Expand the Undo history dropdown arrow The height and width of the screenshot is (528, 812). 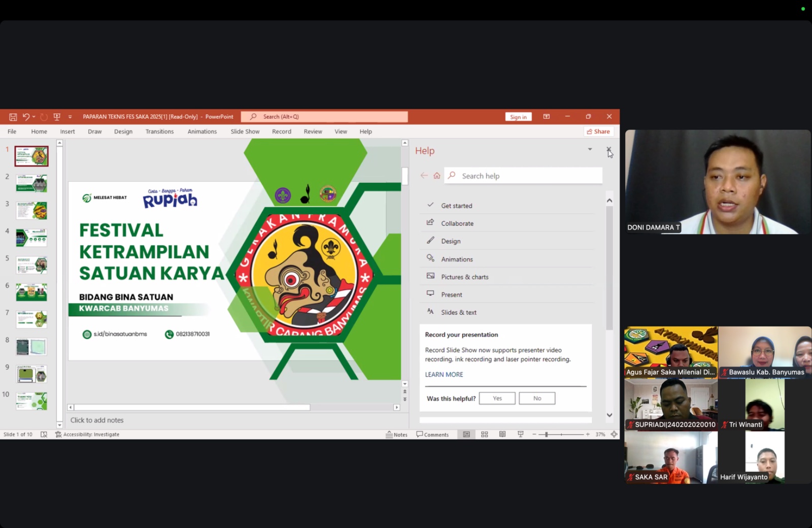click(x=34, y=117)
